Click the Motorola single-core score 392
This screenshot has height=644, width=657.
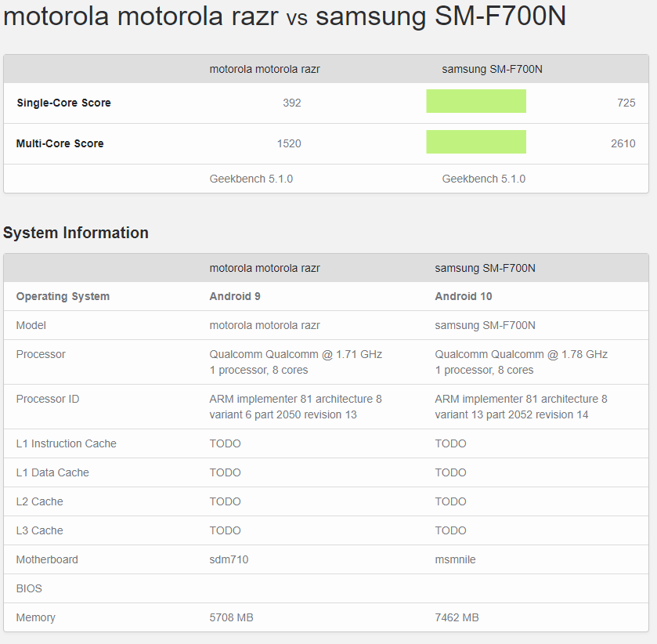coord(292,103)
